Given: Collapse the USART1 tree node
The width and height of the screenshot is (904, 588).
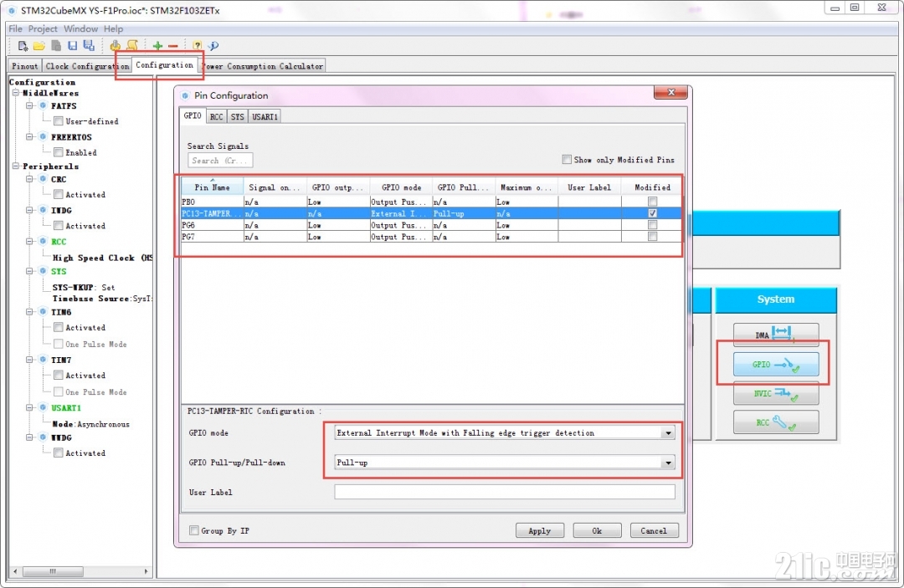Looking at the screenshot, I should 28,407.
